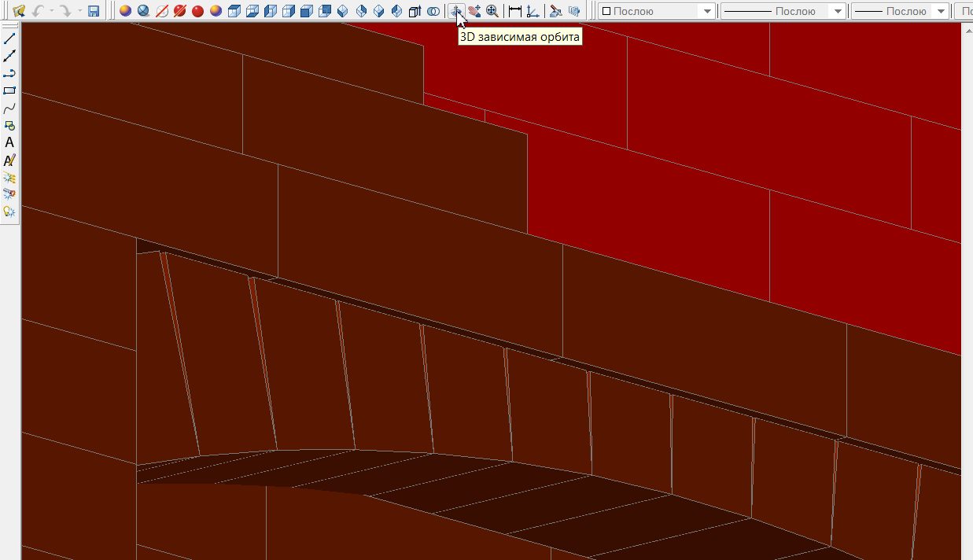Image resolution: width=973 pixels, height=560 pixels.
Task: Enable the red realistic shading sphere
Action: pyautogui.click(x=197, y=11)
